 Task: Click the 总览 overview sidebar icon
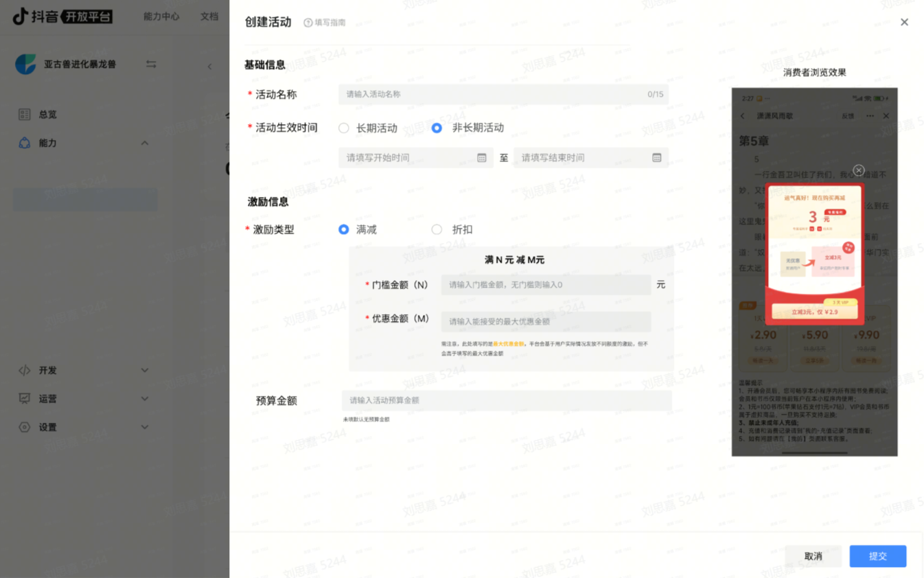tap(25, 115)
